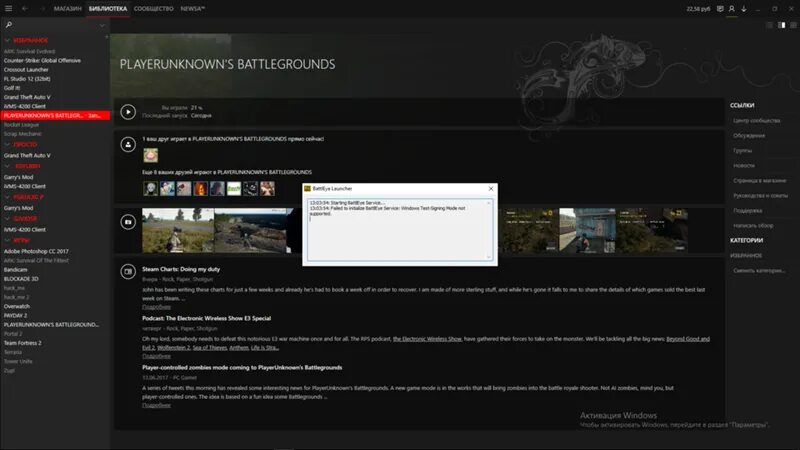Switch to detail view layout icon
The width and height of the screenshot is (800, 450).
(782, 25)
